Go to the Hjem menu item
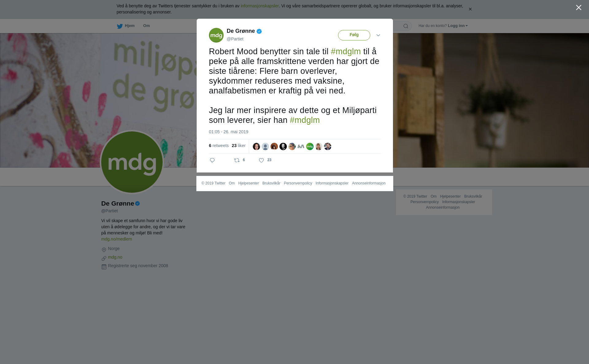Screen dimensions: 589x364 point(129,26)
